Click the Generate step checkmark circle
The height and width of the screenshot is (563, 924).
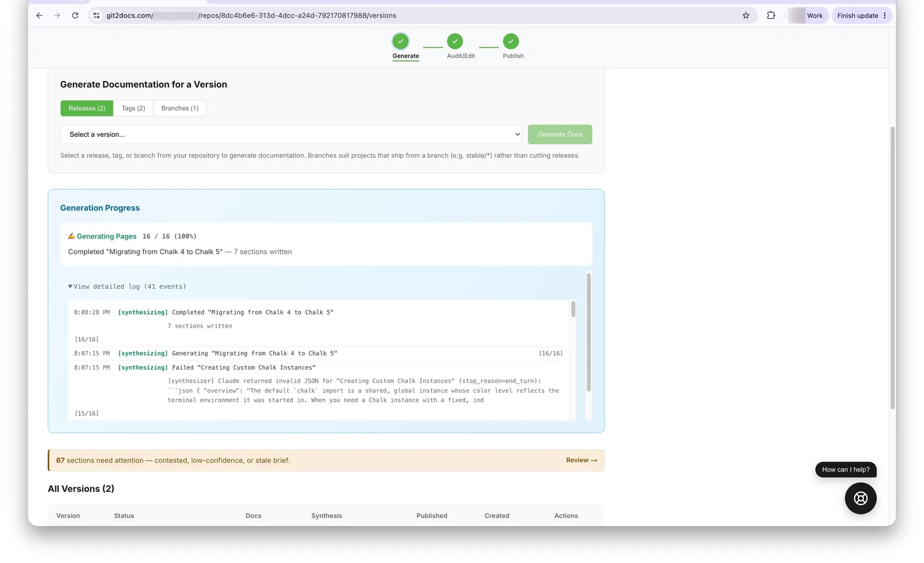[400, 41]
